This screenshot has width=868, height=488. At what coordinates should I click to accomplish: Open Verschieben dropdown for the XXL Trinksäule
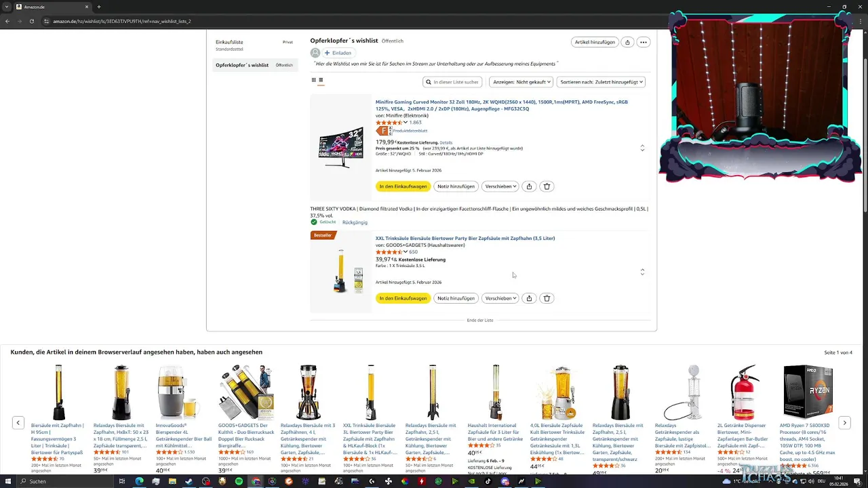pos(500,298)
